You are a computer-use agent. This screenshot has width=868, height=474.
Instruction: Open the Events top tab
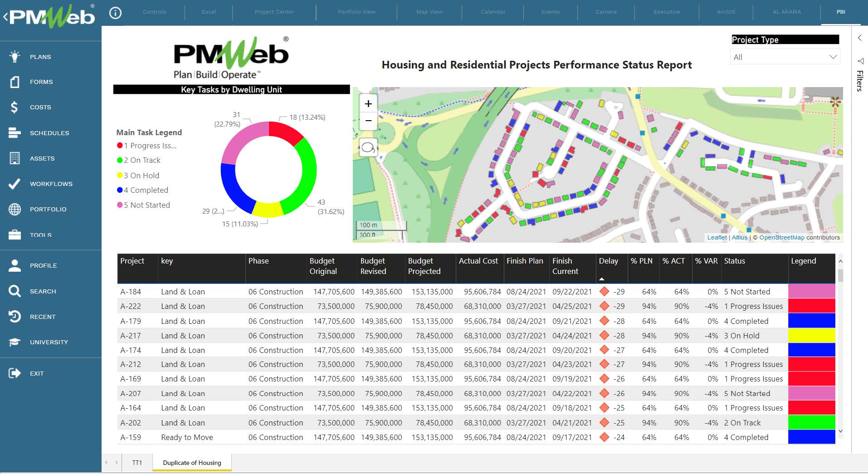click(x=551, y=12)
